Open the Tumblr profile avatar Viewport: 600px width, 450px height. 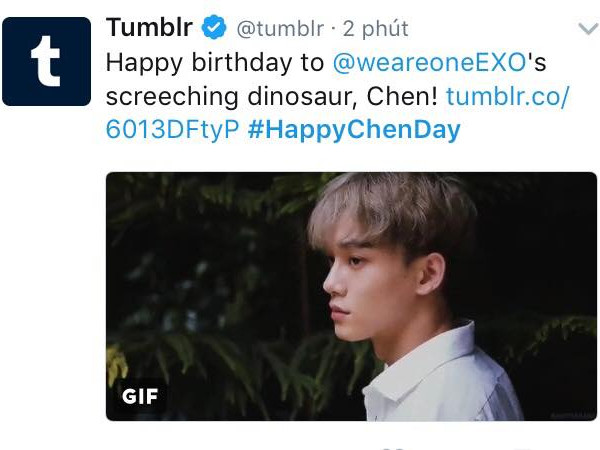(47, 61)
